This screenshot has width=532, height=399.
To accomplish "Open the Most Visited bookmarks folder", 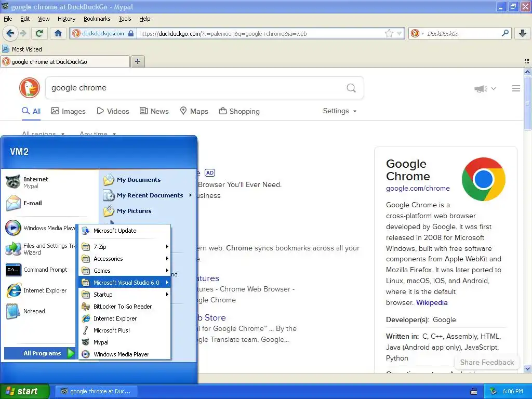I will (x=22, y=49).
